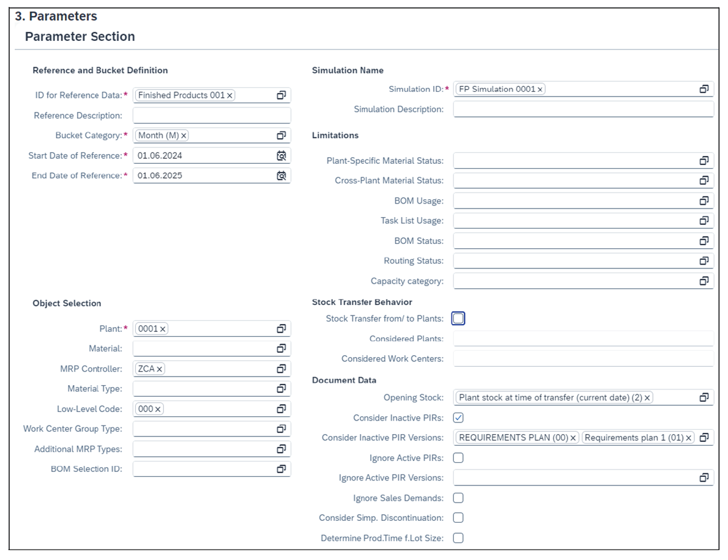Viewport: 728px width, 560px height.
Task: Open value help for BOM Usage
Action: [705, 200]
